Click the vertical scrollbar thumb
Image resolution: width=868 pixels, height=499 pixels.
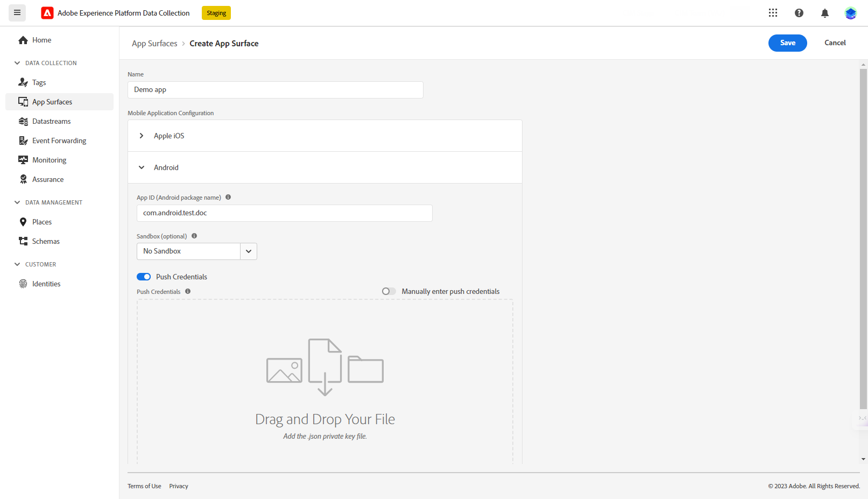[x=864, y=240]
